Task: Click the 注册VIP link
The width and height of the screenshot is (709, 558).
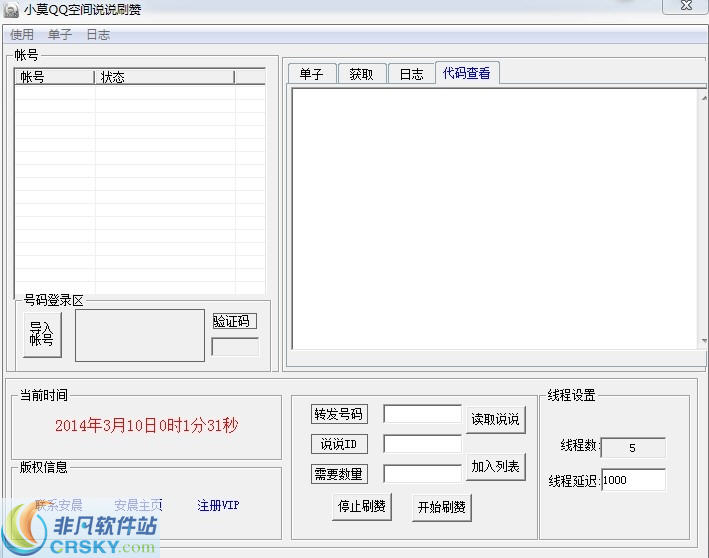Action: tap(218, 505)
